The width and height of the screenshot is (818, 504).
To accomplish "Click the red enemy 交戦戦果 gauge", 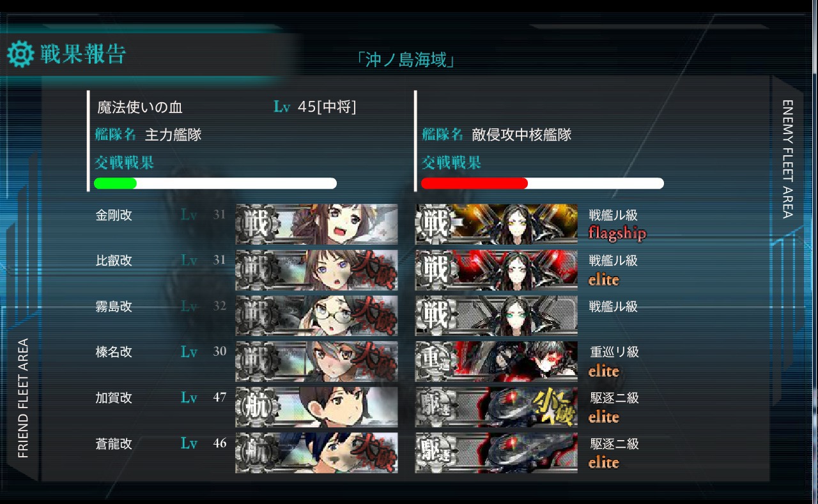I will tap(543, 183).
